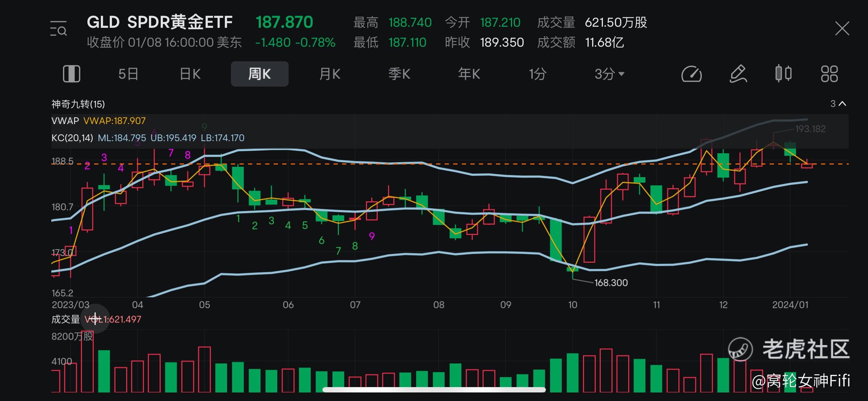
Task: Click the 193.182 high price label
Action: (810, 129)
